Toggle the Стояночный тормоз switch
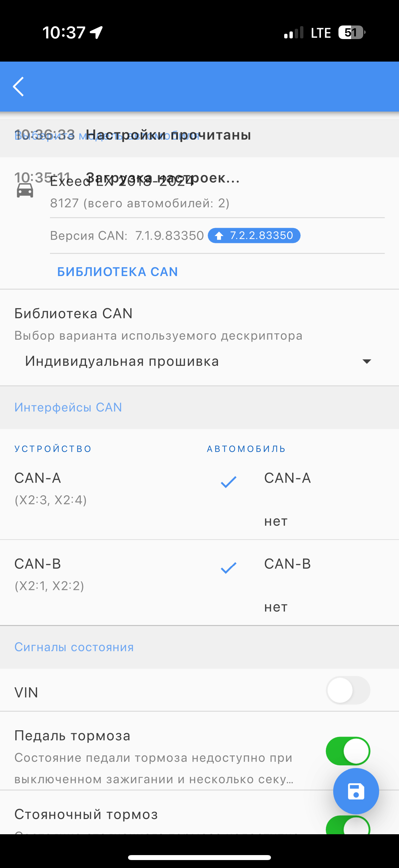This screenshot has height=868, width=399. (x=348, y=825)
